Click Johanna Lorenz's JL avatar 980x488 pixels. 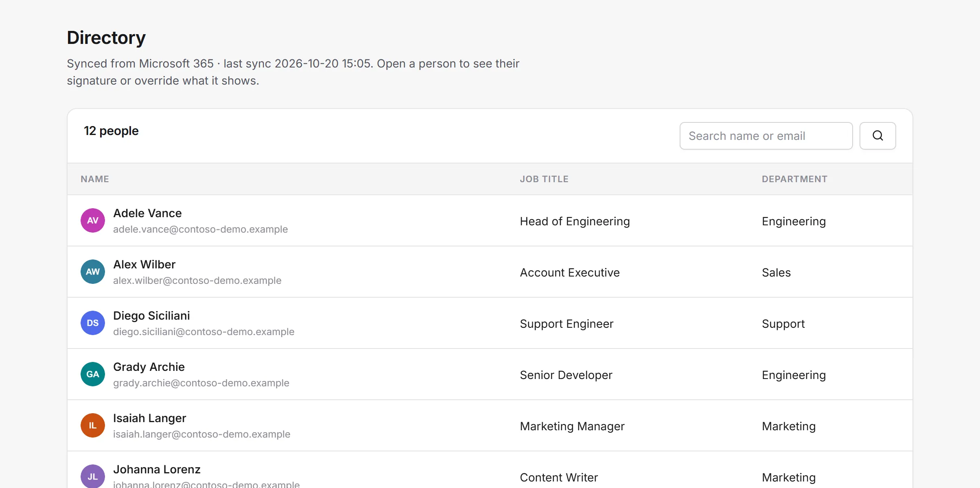pos(93,476)
